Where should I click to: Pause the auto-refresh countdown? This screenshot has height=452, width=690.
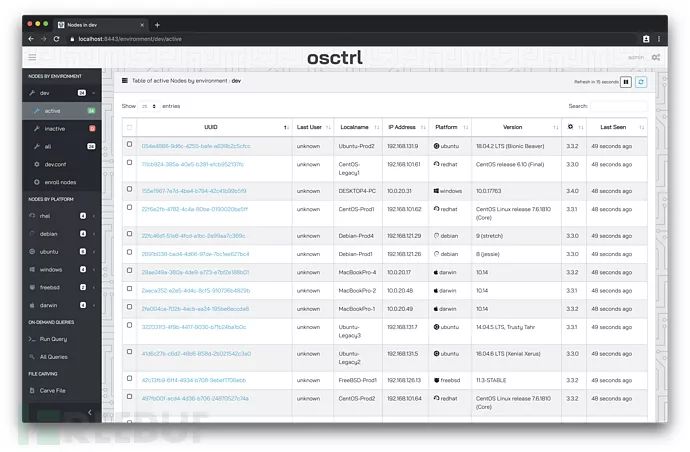click(x=626, y=82)
